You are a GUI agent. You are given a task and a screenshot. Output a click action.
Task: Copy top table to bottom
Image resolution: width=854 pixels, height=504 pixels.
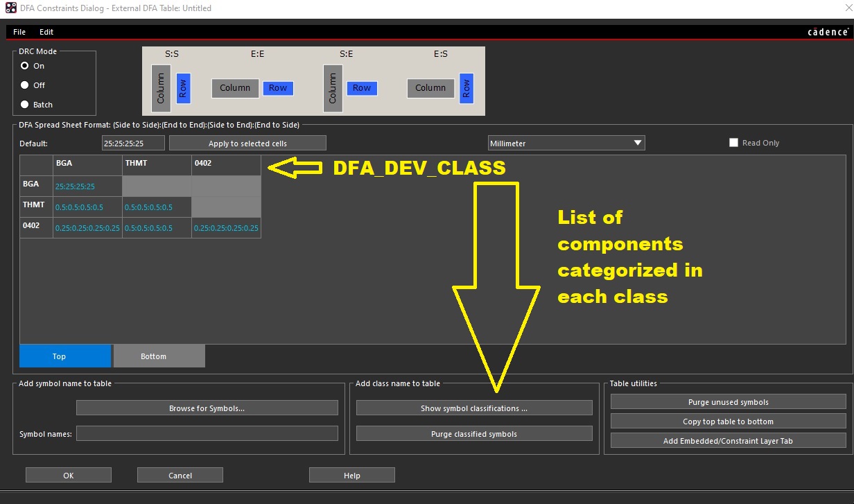pyautogui.click(x=728, y=422)
